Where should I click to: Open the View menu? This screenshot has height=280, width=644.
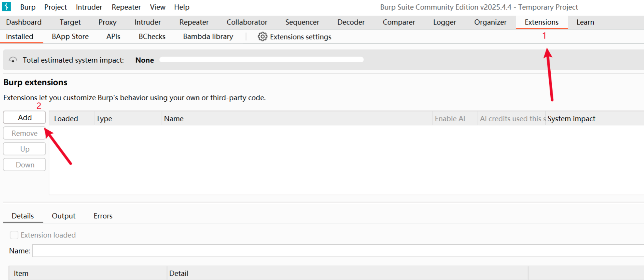[x=157, y=7]
